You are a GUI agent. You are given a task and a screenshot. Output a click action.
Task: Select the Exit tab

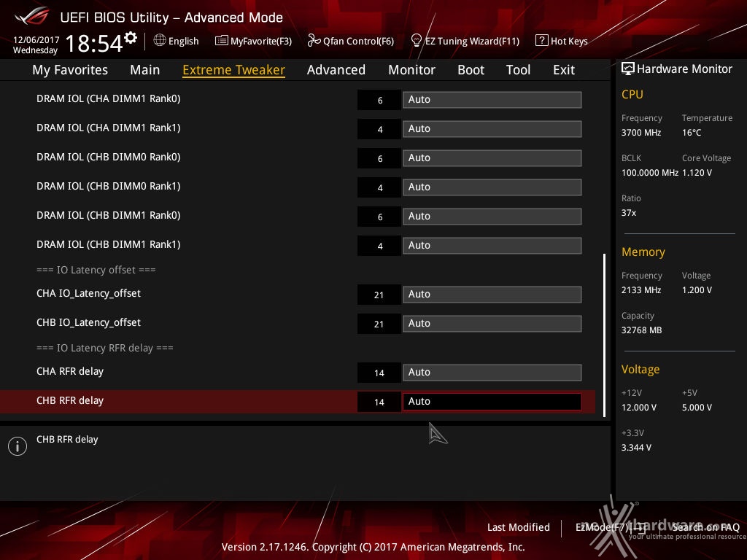(x=564, y=70)
